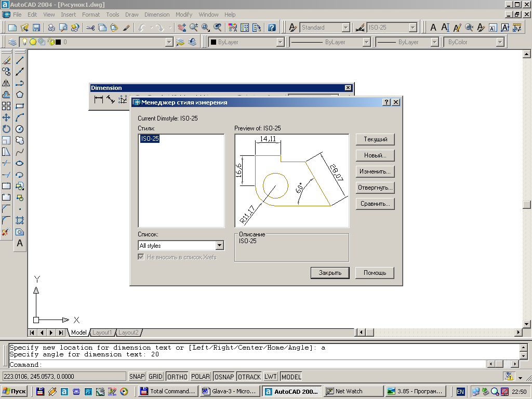Select the Move tool

coord(6,117)
